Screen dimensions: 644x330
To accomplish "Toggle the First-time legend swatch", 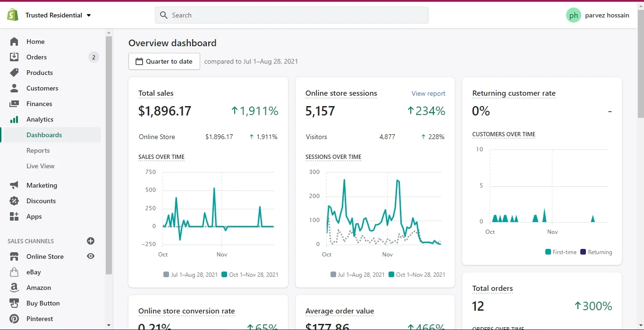I will coord(548,252).
